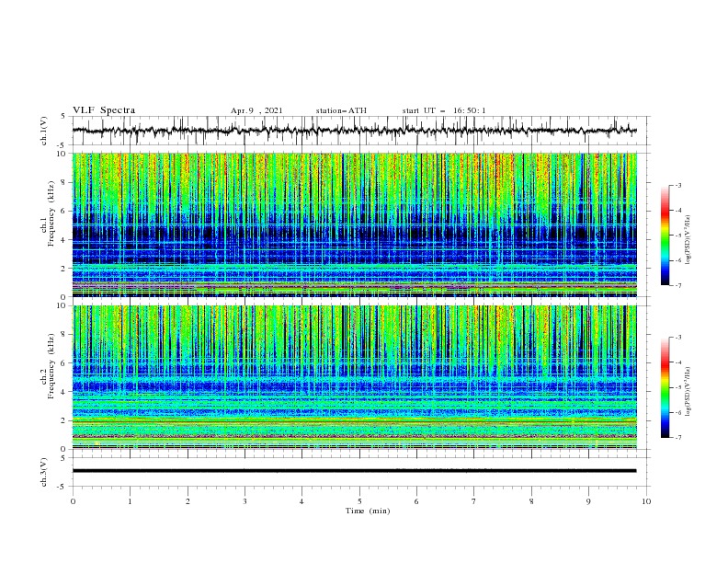Click time axis tick label "4"
Viewport: 728px width, 563px height.
coord(301,501)
